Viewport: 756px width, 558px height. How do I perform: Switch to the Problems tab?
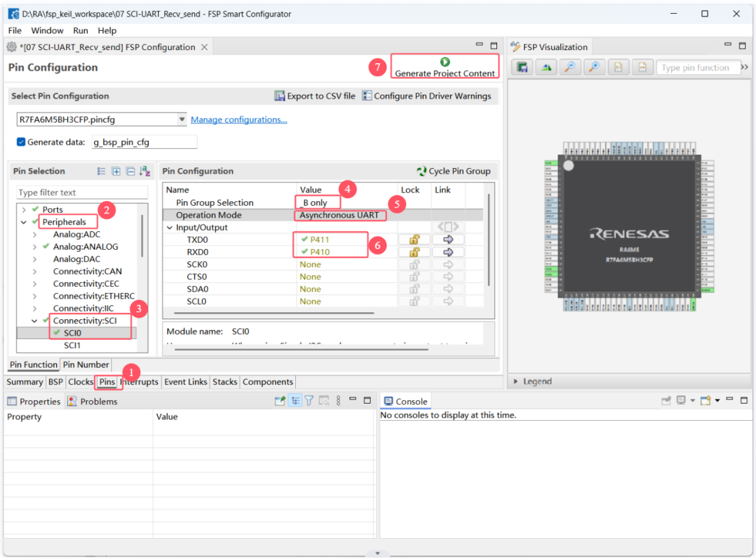point(93,402)
